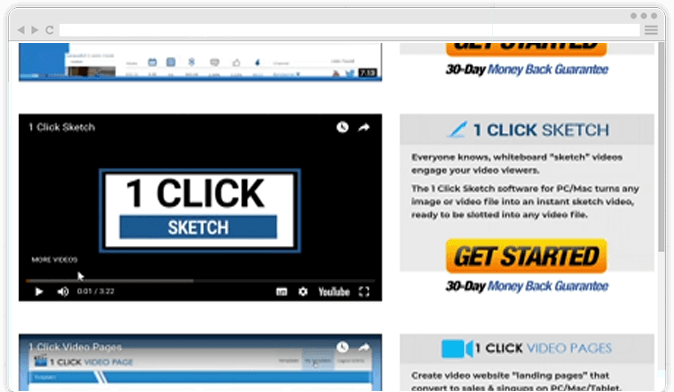Screen dimensions: 674x392
Task: Share the 1 Click Sketch video
Action: coord(364,127)
